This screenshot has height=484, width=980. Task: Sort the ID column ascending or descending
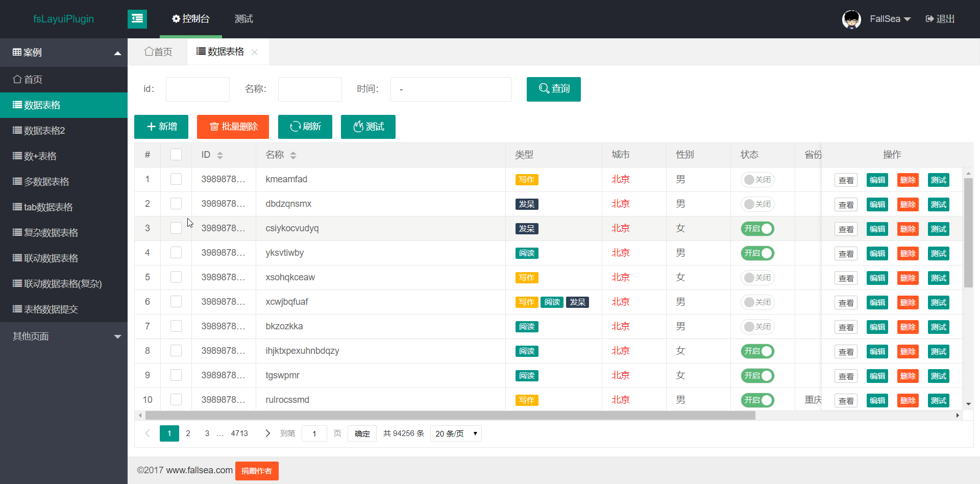tap(220, 155)
